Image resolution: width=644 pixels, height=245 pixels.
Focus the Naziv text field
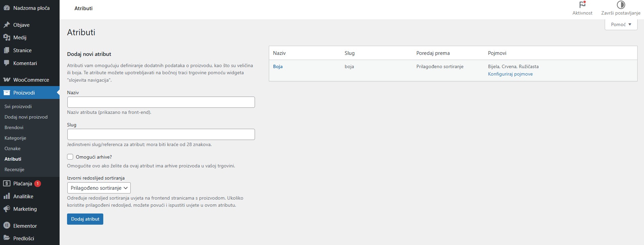pos(161,102)
